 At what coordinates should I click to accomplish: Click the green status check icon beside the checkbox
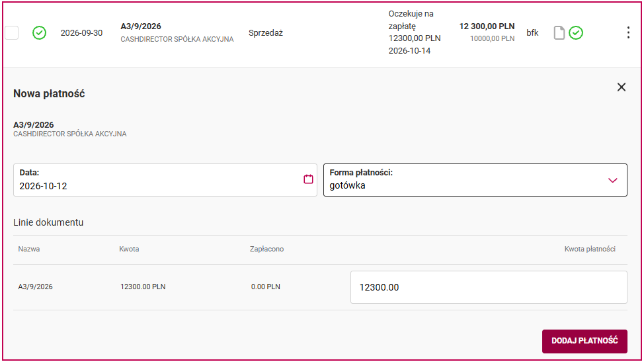coord(40,33)
